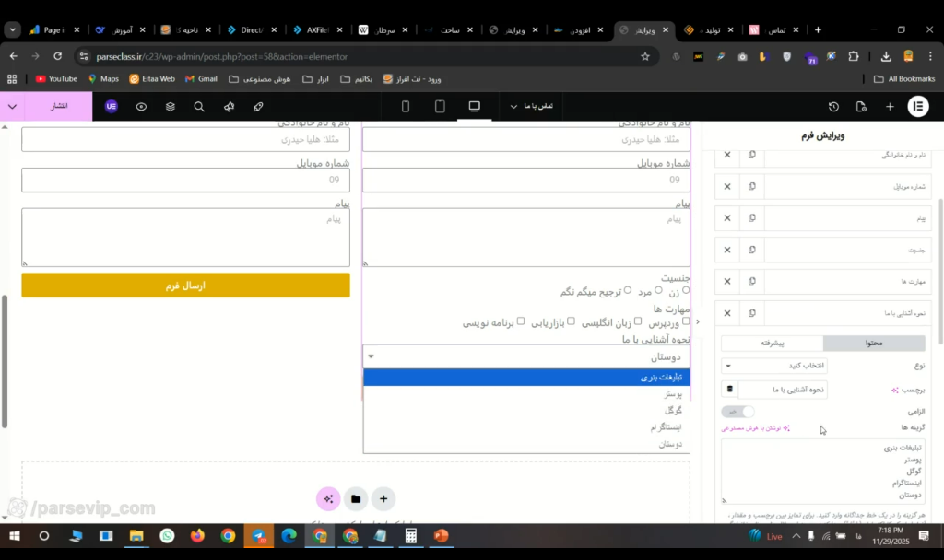The height and width of the screenshot is (560, 944).
Task: Switch to the سرطان browser tab
Action: click(x=384, y=30)
